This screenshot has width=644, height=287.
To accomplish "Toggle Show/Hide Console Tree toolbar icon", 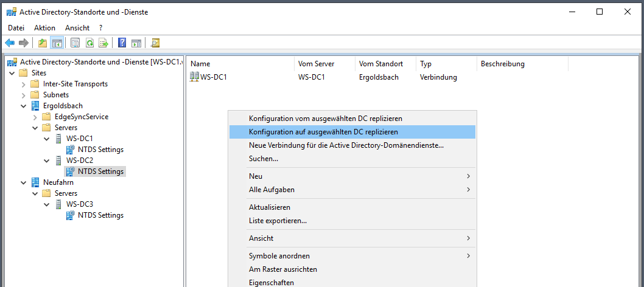I will (57, 43).
